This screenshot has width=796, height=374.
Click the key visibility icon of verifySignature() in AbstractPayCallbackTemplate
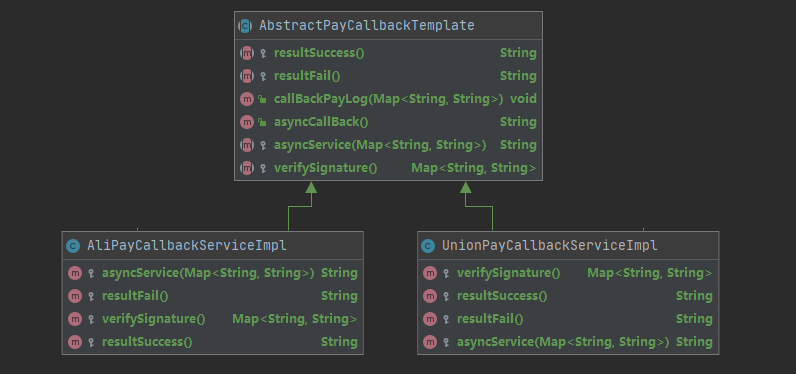click(262, 168)
